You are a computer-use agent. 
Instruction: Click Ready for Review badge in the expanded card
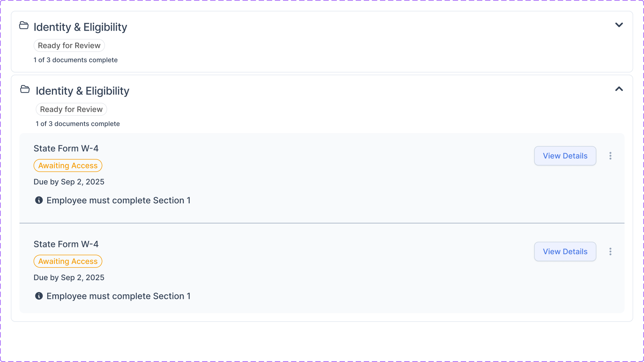71,110
